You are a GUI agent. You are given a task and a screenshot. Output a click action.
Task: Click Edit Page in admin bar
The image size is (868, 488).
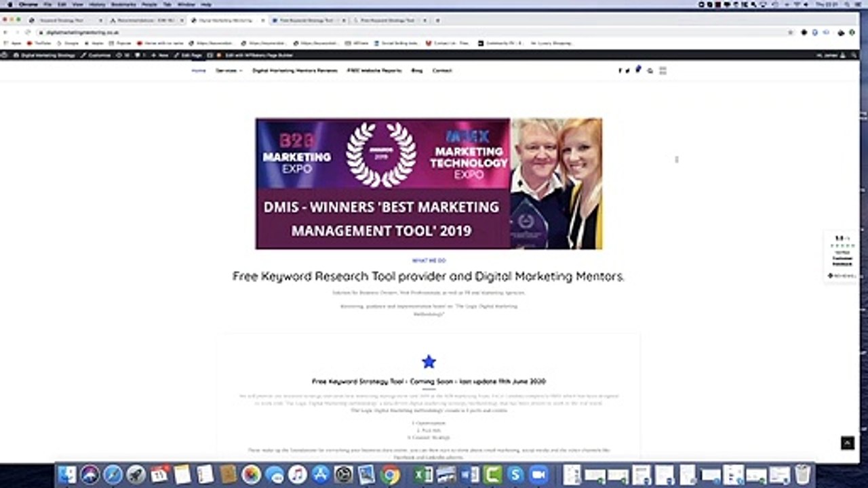tap(188, 55)
